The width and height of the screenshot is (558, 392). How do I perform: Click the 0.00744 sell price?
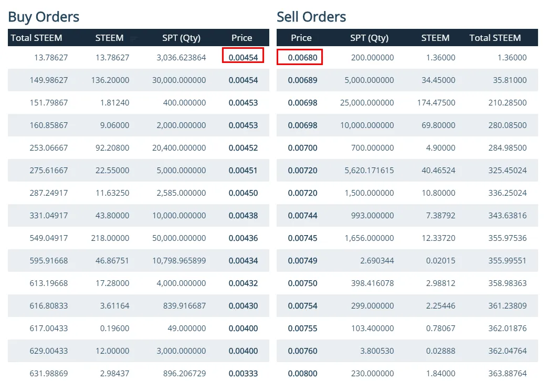click(303, 216)
